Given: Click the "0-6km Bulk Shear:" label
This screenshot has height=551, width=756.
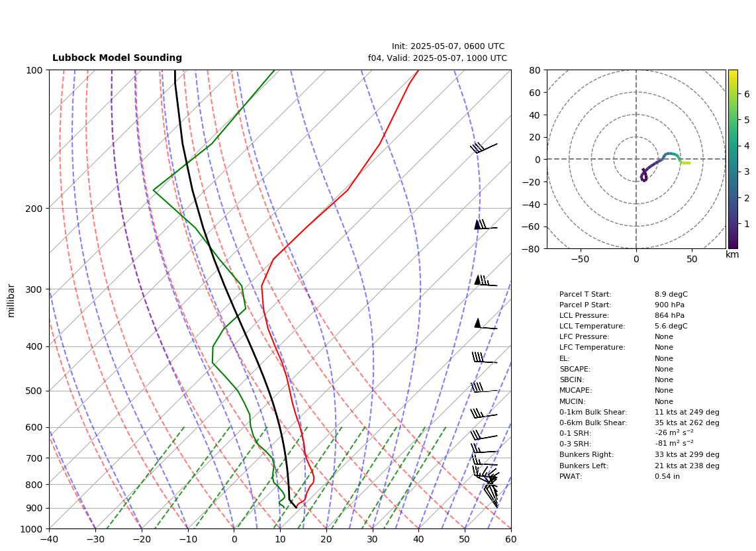Looking at the screenshot, I should pos(593,423).
